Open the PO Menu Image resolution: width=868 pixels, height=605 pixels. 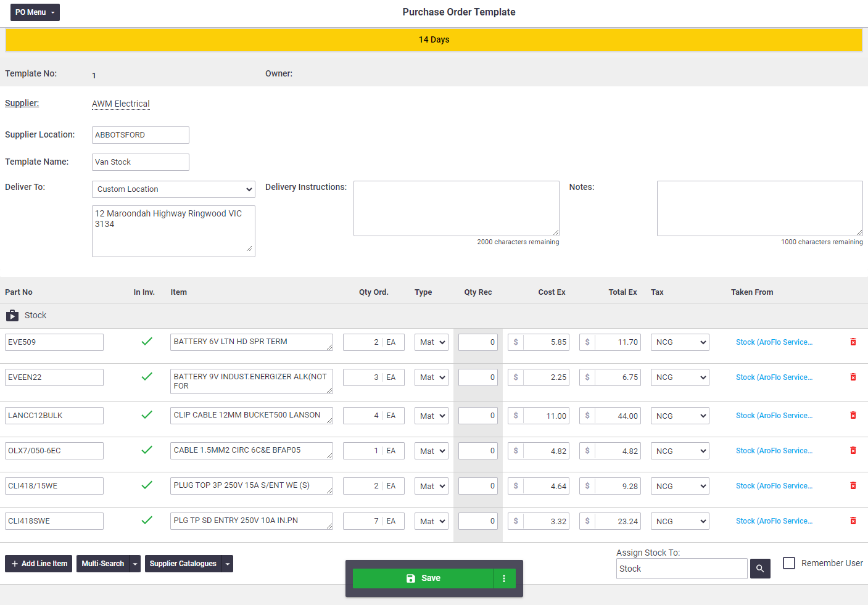click(35, 12)
